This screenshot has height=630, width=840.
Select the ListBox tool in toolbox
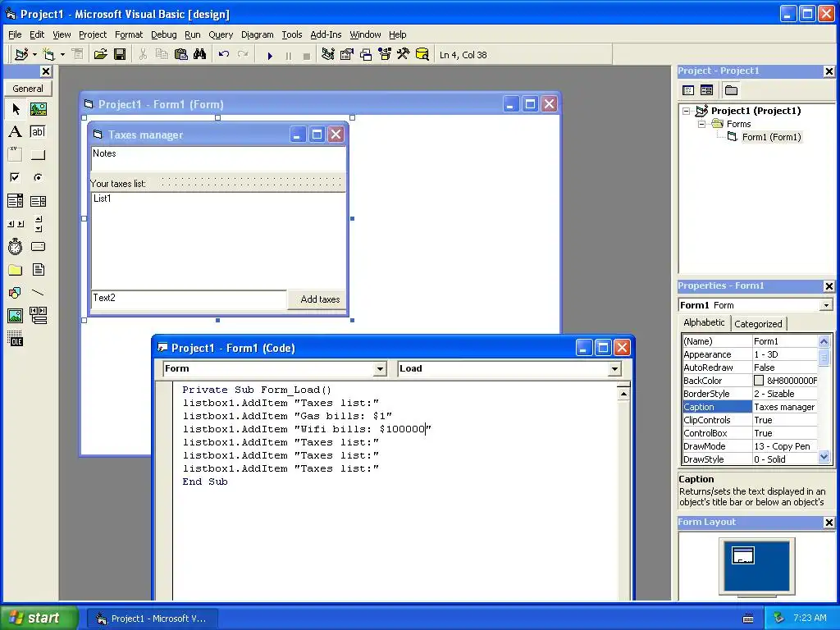coord(38,201)
